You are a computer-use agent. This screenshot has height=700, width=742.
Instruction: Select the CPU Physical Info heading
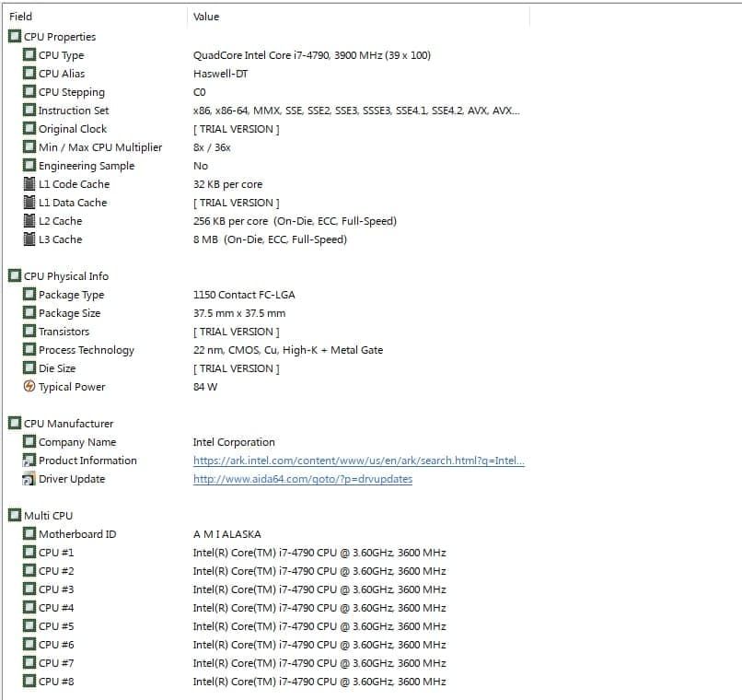[66, 276]
